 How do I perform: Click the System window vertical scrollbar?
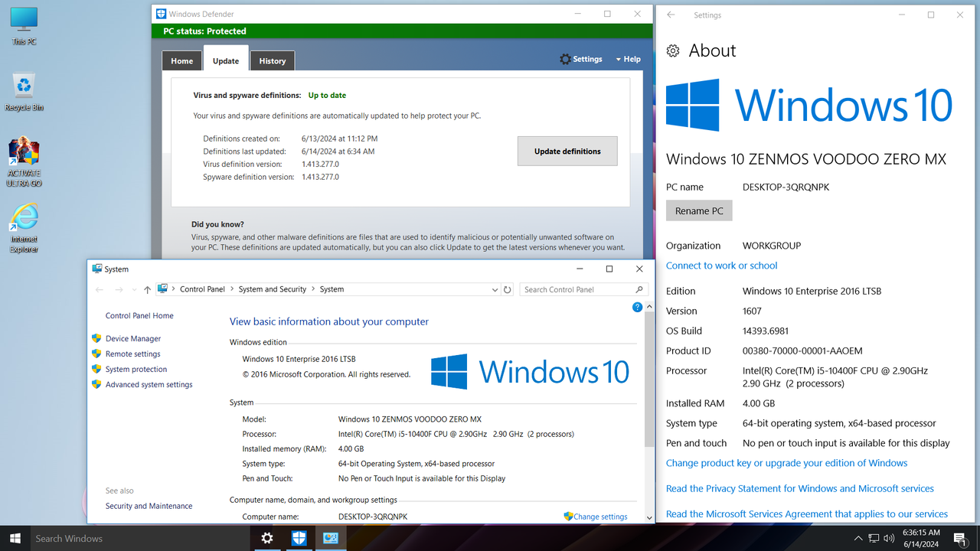(650, 380)
